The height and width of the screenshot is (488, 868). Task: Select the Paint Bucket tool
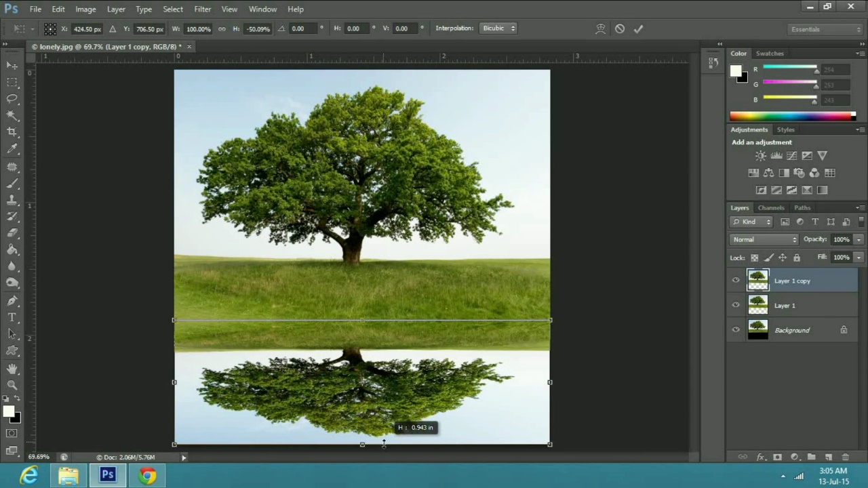[x=12, y=250]
